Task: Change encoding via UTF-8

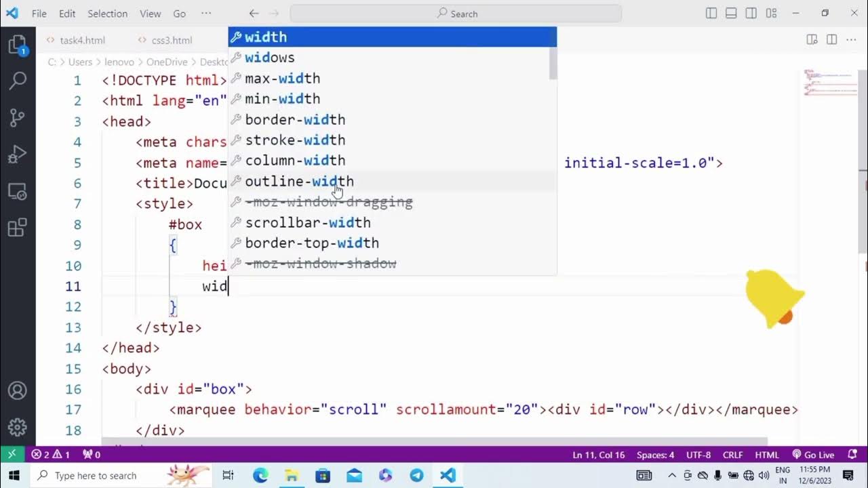Action: 698,455
